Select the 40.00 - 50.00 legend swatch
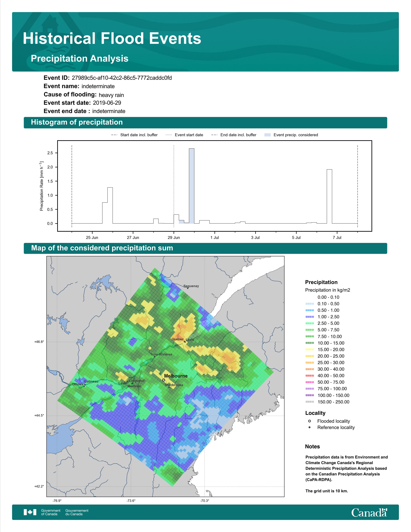Viewport: 411px width, 532px height. click(x=310, y=376)
